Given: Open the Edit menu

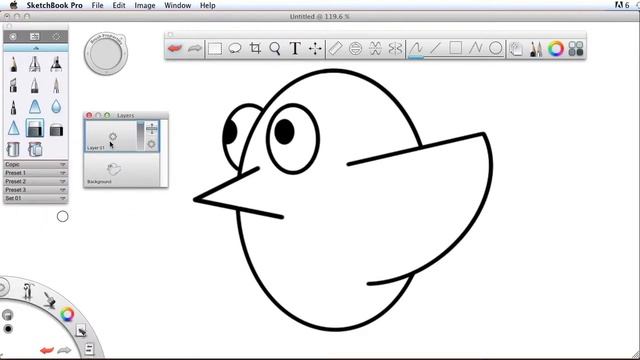Looking at the screenshot, I should point(119,5).
